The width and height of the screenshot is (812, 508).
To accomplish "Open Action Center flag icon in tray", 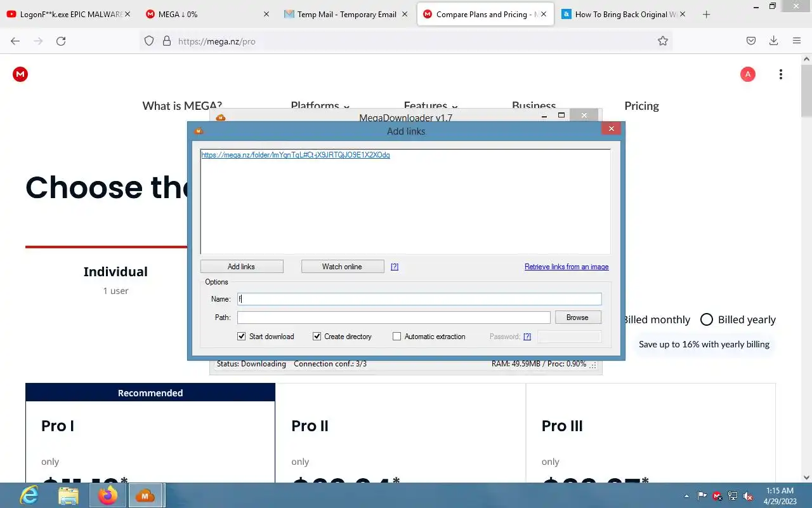I will click(x=702, y=496).
